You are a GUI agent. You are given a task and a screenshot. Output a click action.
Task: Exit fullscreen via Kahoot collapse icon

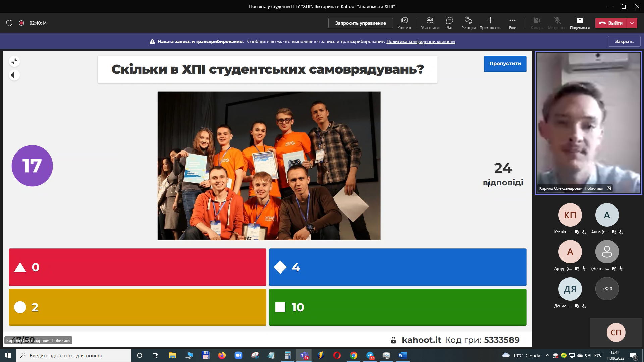[14, 61]
